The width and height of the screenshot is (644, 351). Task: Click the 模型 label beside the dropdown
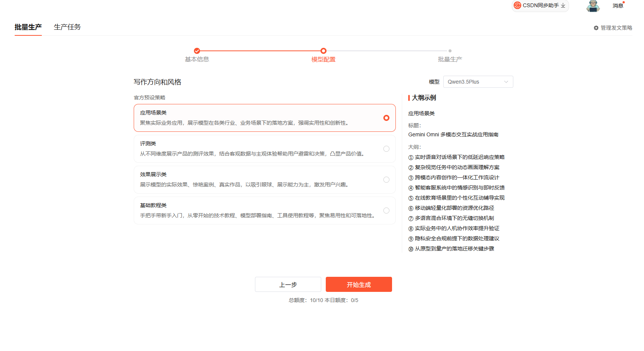click(x=434, y=82)
